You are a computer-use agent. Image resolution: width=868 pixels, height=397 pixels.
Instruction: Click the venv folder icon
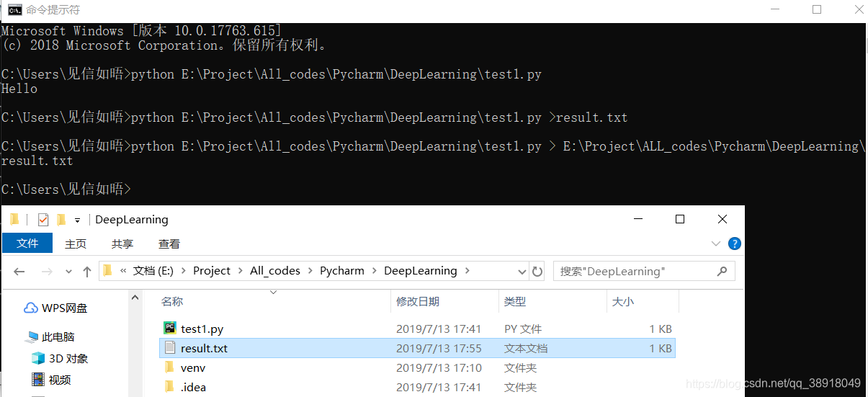170,367
